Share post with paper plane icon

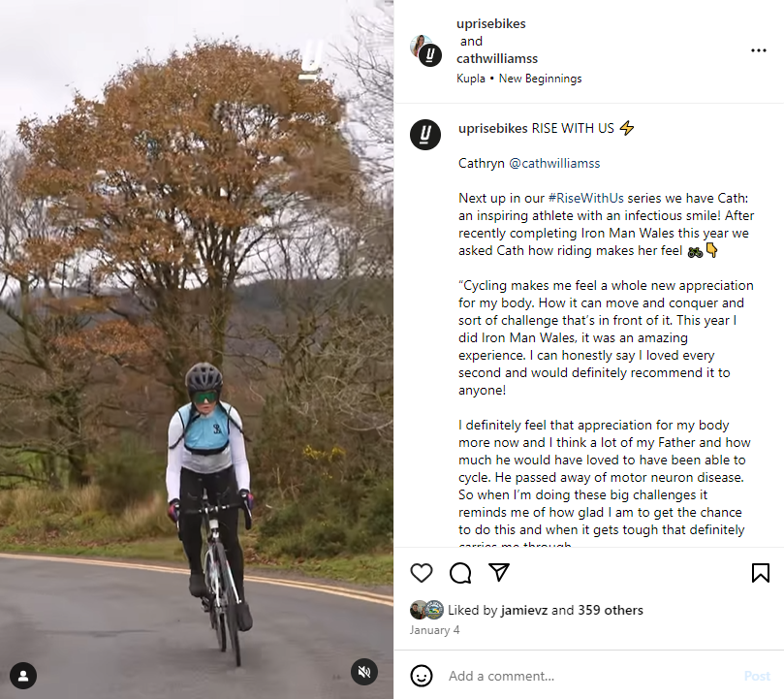click(499, 573)
